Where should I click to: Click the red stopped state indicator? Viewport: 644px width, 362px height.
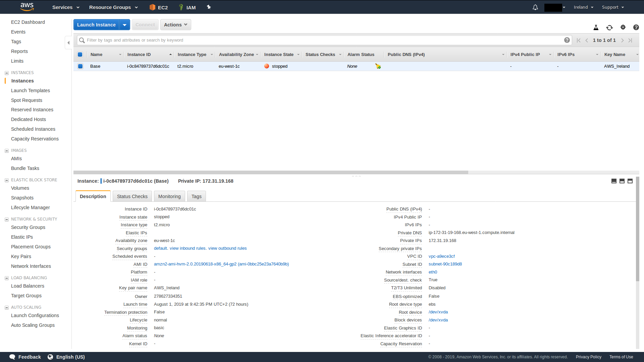point(267,66)
